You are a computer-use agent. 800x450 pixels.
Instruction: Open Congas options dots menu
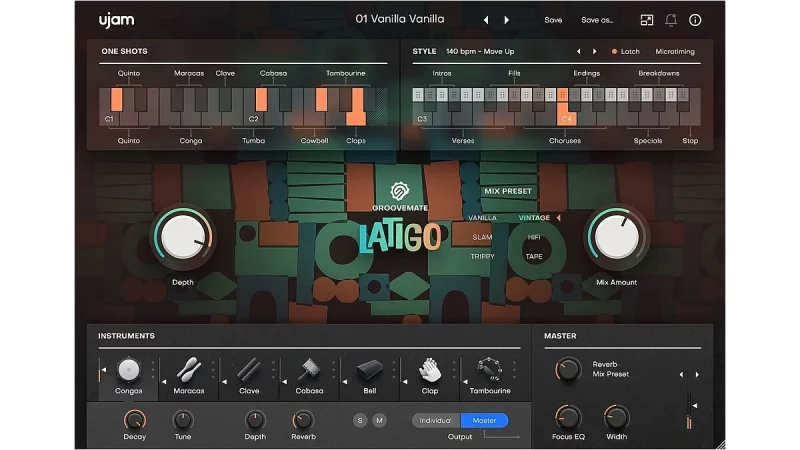click(153, 370)
